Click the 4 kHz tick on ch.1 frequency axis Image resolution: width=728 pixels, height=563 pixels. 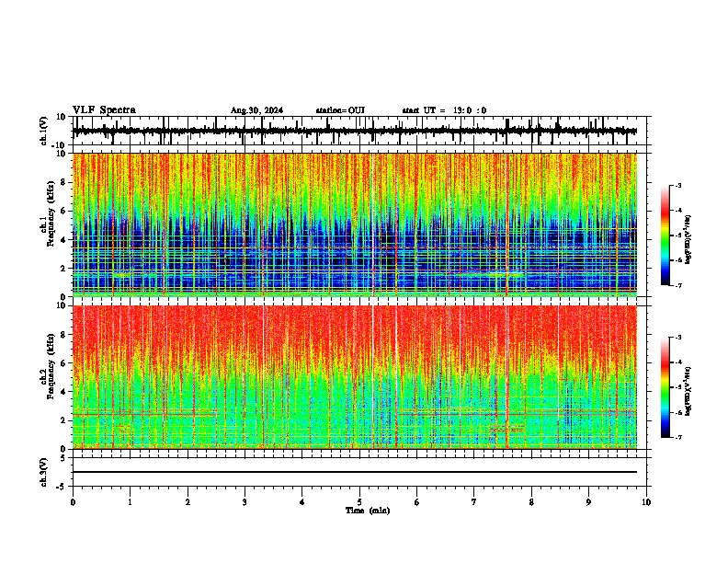click(64, 239)
